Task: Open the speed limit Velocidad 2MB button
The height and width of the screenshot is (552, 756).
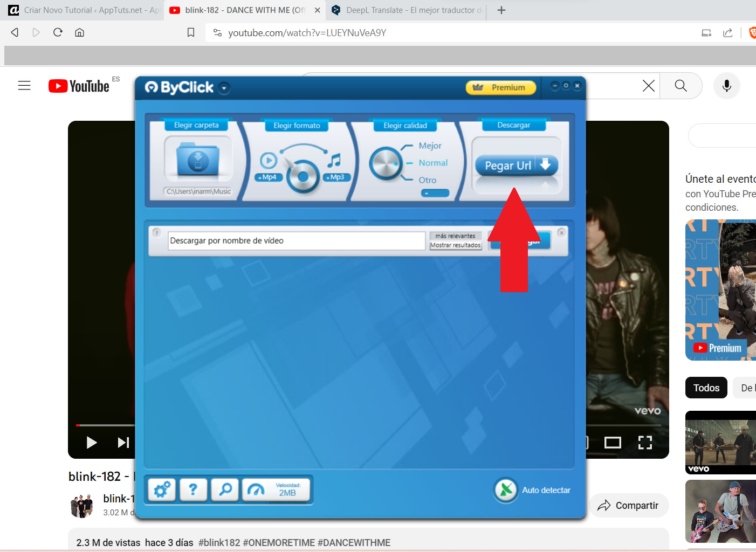Action: tap(277, 489)
